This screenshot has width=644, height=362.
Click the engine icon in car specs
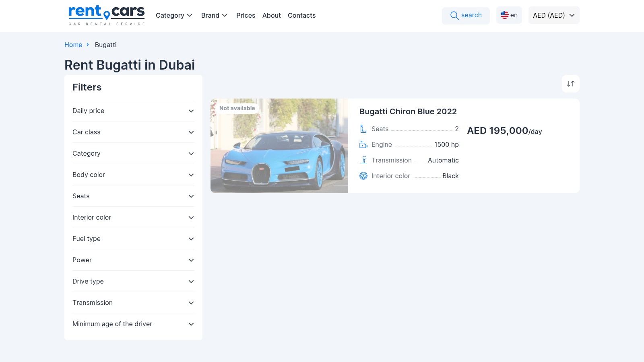coord(363,144)
